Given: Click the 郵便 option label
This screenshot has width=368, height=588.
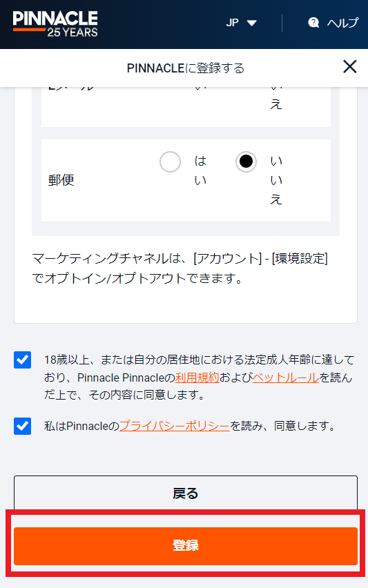Looking at the screenshot, I should pos(61,180).
